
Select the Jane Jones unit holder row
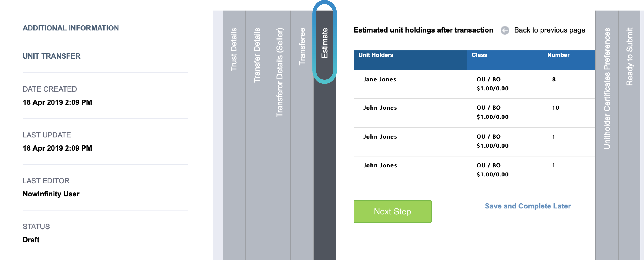(379, 79)
